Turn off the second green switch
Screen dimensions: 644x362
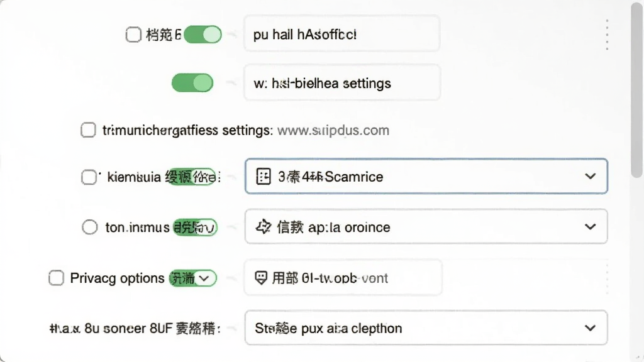(x=192, y=83)
